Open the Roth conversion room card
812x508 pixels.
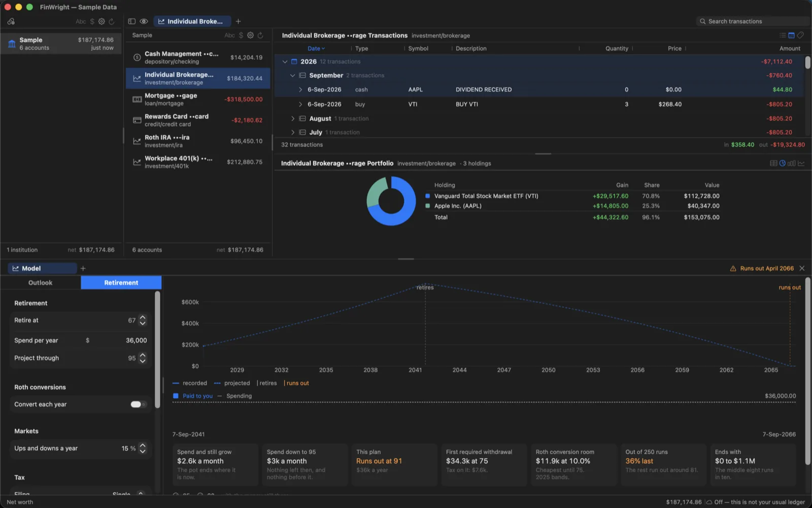(574, 465)
